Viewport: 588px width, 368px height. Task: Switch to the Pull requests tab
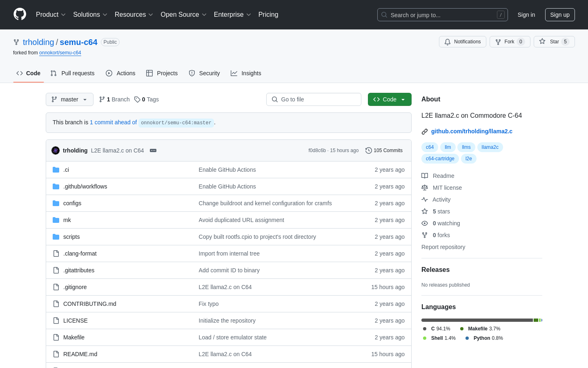point(73,73)
